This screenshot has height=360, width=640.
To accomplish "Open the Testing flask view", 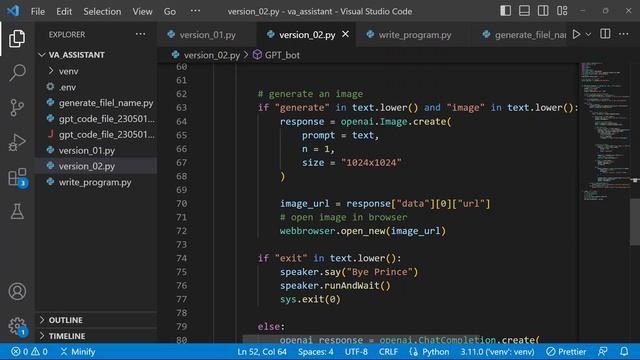I will point(17,211).
